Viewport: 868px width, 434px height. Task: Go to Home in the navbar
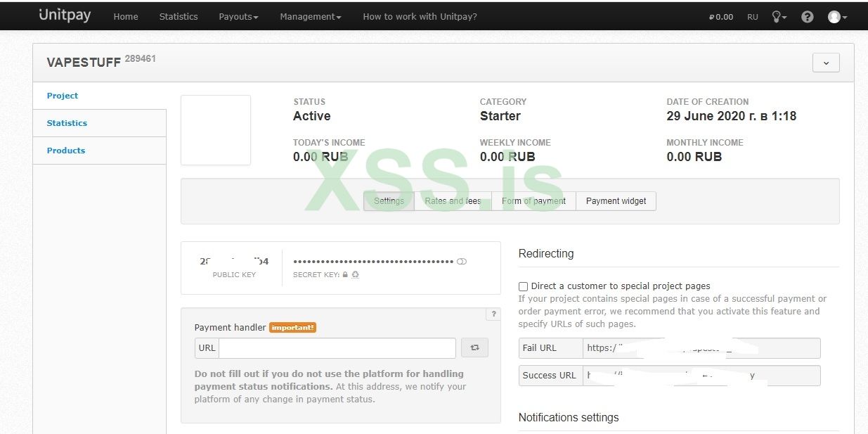point(126,17)
